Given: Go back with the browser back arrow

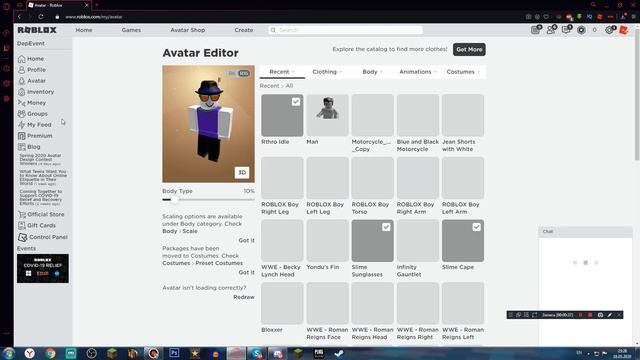Looking at the screenshot, I should tap(19, 17).
